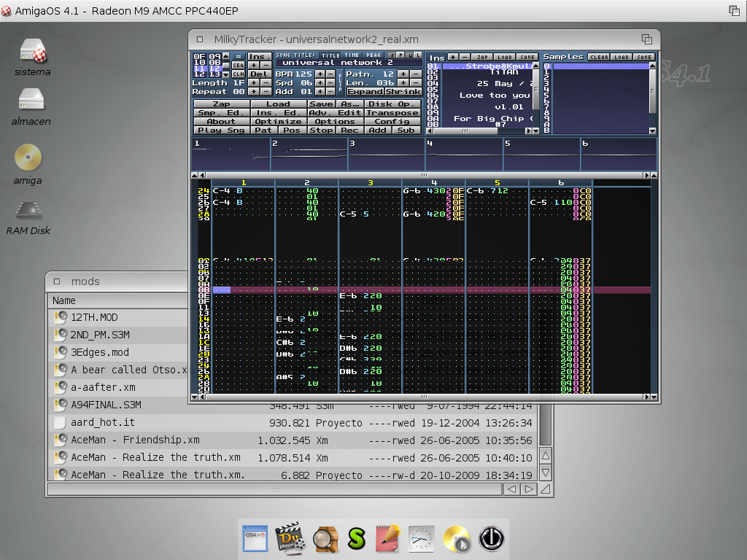Click the aard_hot.it file icon
747x560 pixels.
click(x=60, y=422)
